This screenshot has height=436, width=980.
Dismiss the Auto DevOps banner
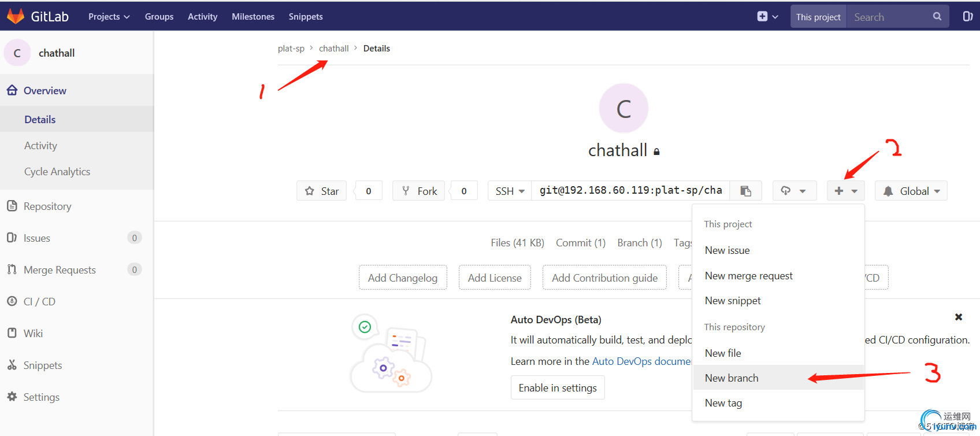(959, 317)
